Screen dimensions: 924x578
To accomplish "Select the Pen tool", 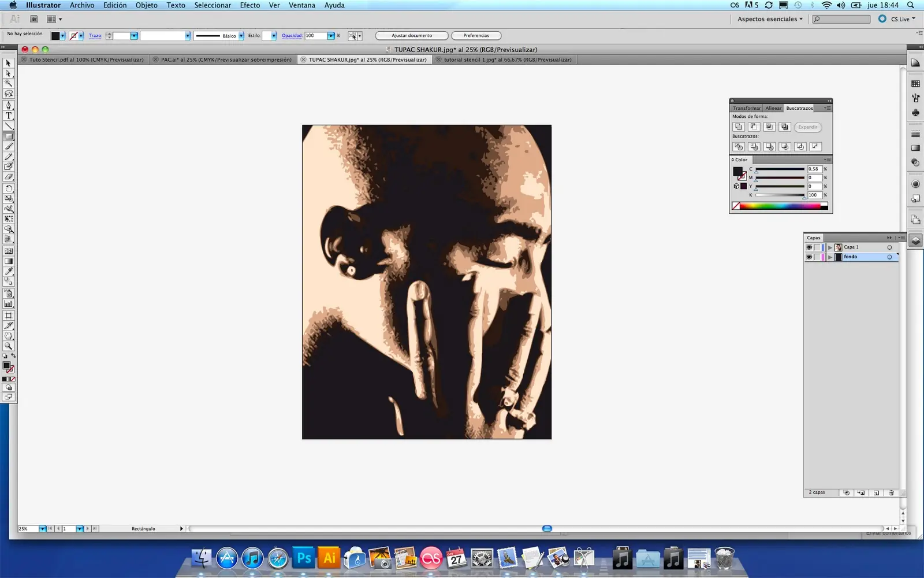I will pyautogui.click(x=8, y=105).
